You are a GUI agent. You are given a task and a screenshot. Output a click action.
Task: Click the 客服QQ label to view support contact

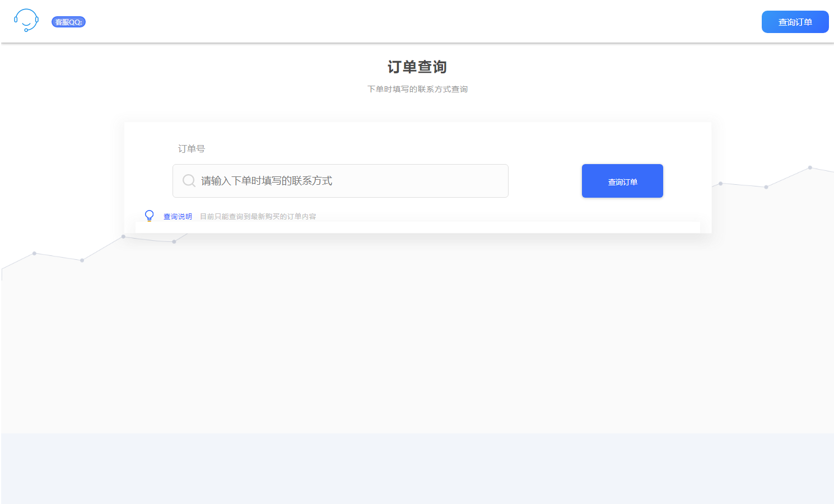click(68, 22)
